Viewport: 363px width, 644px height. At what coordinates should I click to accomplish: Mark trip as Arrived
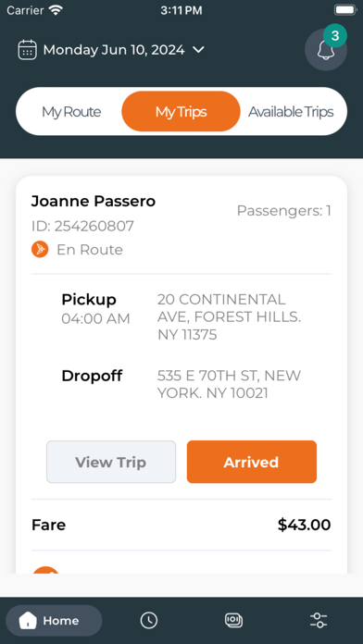click(252, 462)
